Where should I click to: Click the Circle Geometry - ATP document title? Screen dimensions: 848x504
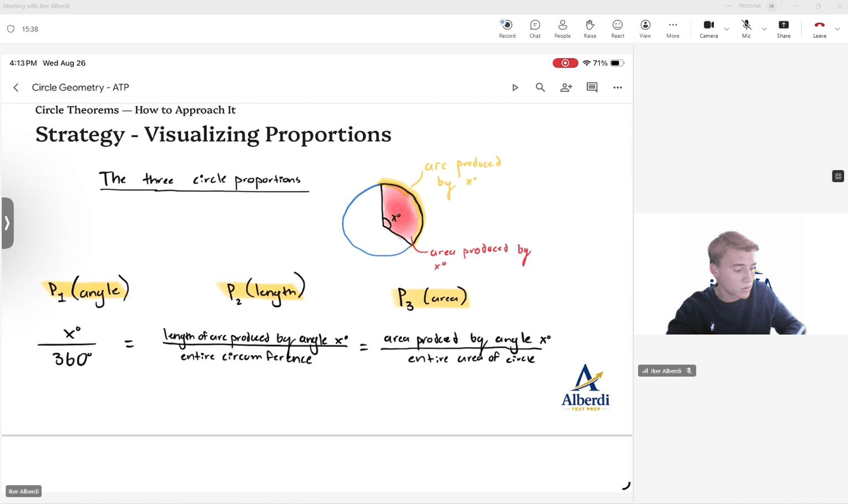click(x=80, y=88)
